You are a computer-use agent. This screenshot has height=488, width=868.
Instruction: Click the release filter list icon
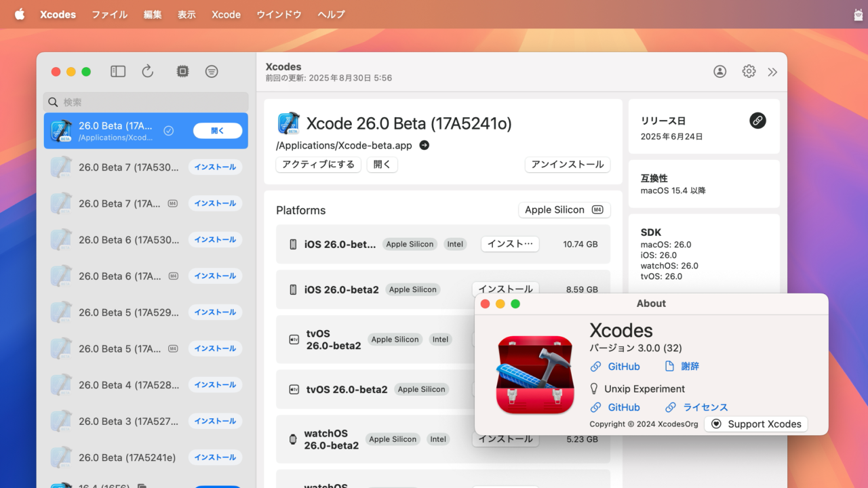212,71
